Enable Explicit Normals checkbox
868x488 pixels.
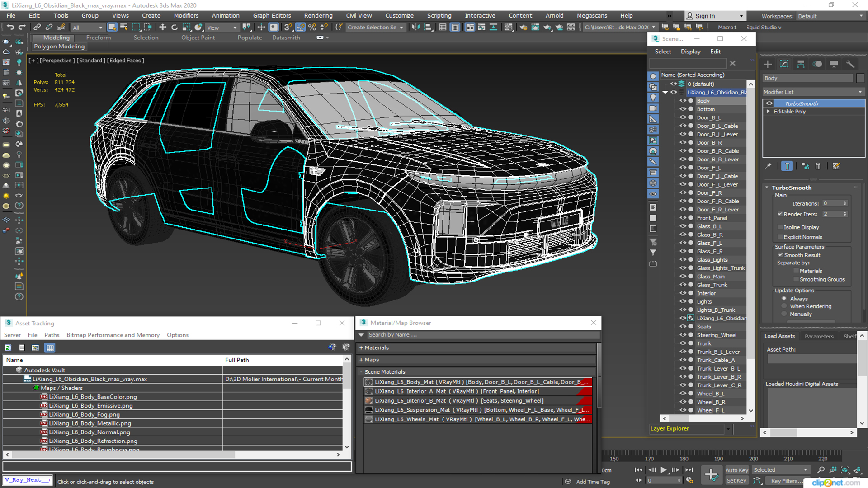[780, 237]
